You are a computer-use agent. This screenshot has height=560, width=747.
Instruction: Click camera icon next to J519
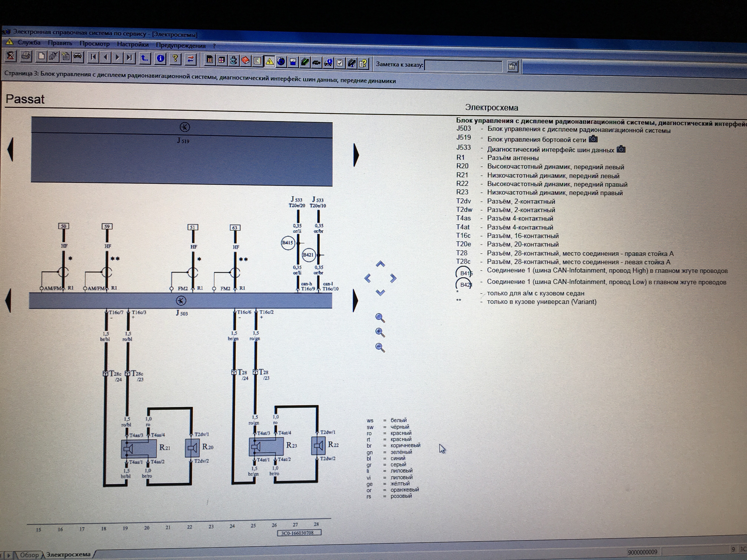click(x=593, y=139)
